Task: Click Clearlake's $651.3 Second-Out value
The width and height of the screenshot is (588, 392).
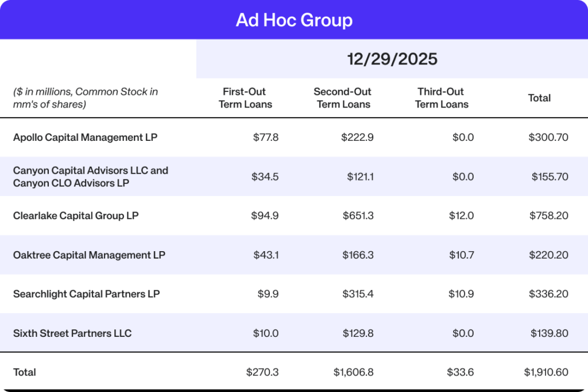Action: tap(358, 216)
